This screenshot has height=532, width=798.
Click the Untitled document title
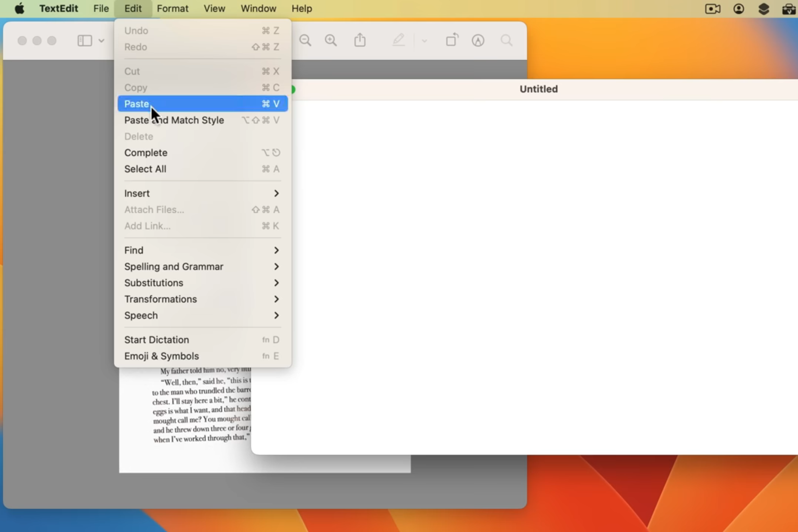(538, 89)
